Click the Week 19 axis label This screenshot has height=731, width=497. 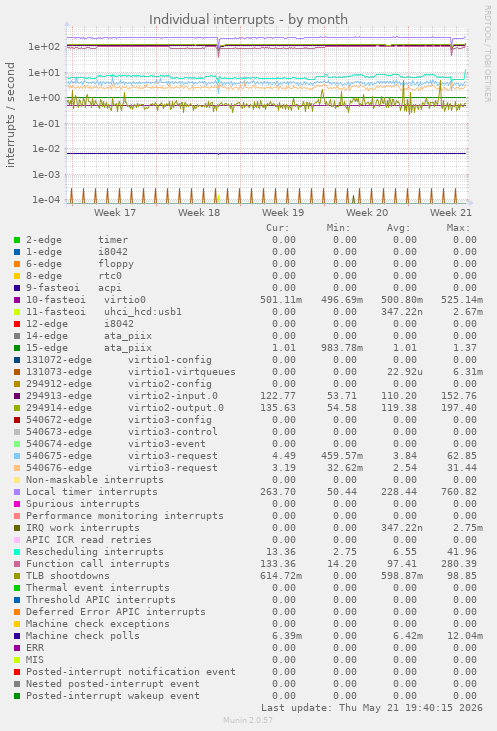coord(283,213)
